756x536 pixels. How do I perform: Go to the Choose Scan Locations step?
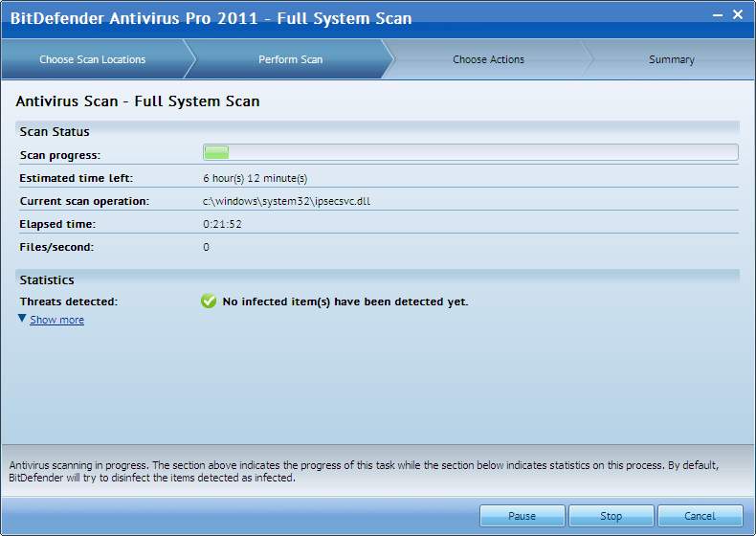(x=93, y=59)
